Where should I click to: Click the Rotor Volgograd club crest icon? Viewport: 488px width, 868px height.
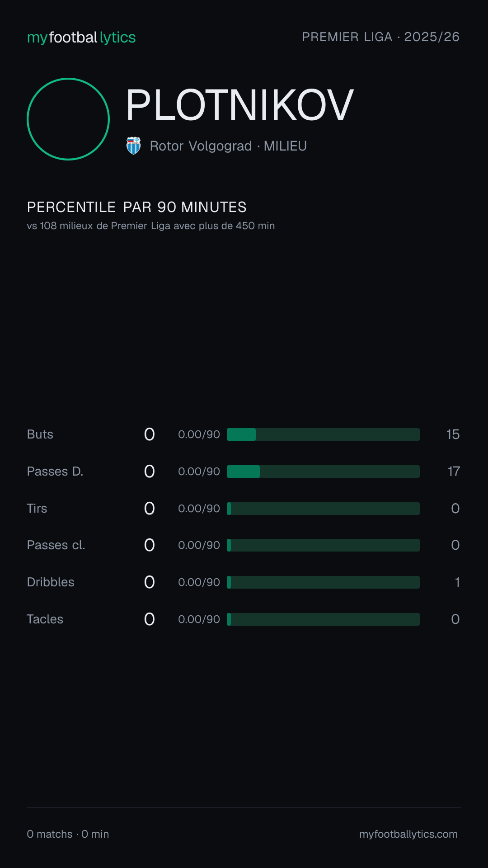[x=133, y=146]
